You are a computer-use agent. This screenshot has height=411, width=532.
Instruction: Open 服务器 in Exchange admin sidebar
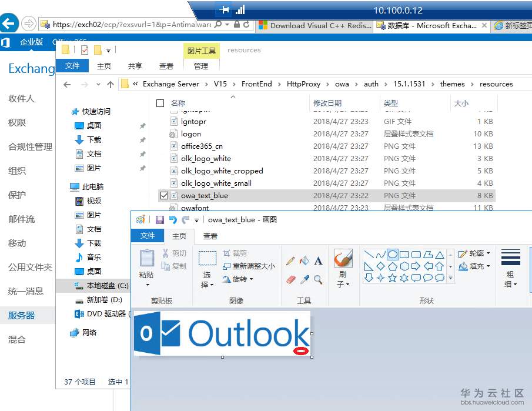click(x=21, y=316)
